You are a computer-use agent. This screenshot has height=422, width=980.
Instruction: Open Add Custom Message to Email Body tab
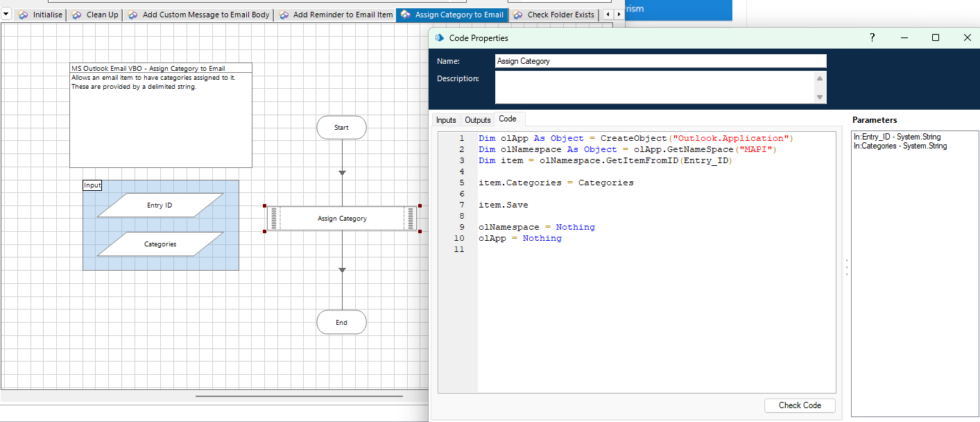click(199, 15)
